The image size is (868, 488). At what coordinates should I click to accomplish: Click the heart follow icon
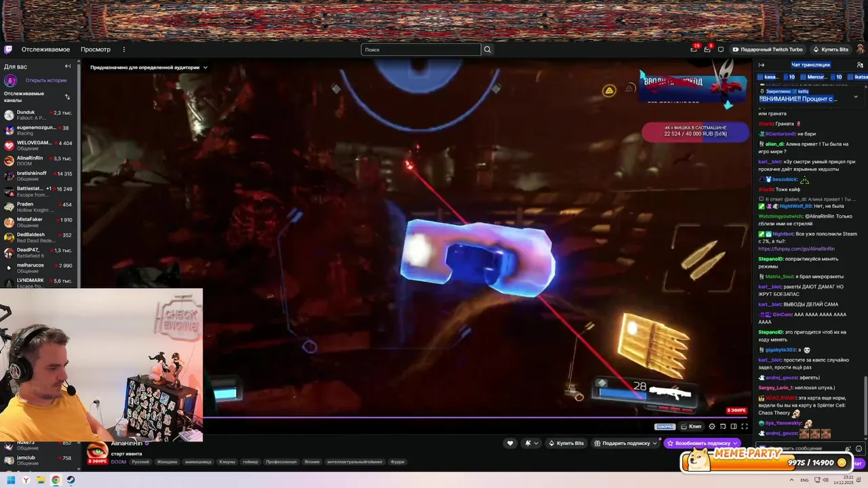point(510,443)
